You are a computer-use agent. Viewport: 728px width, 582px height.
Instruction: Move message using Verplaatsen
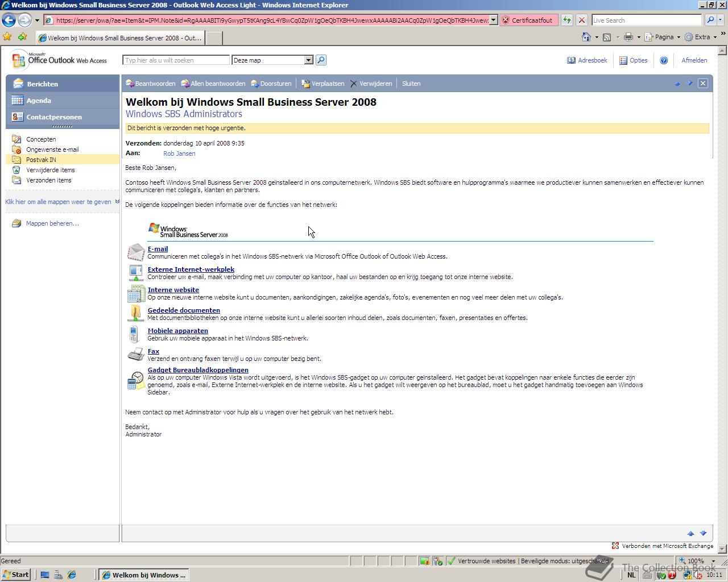click(323, 84)
